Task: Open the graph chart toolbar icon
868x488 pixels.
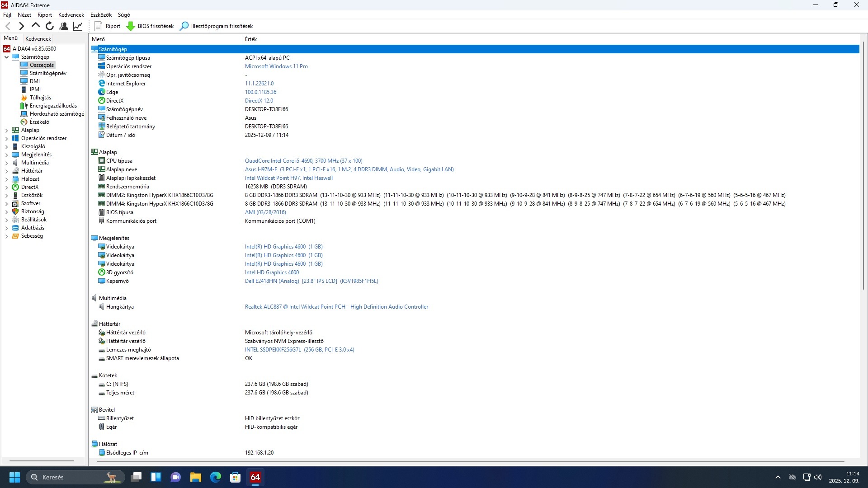Action: pyautogui.click(x=78, y=26)
